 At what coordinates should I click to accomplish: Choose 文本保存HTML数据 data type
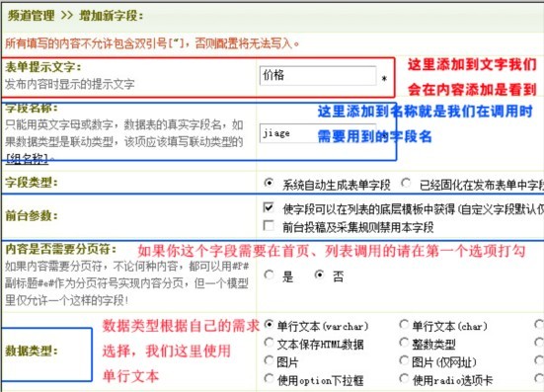[x=269, y=343]
